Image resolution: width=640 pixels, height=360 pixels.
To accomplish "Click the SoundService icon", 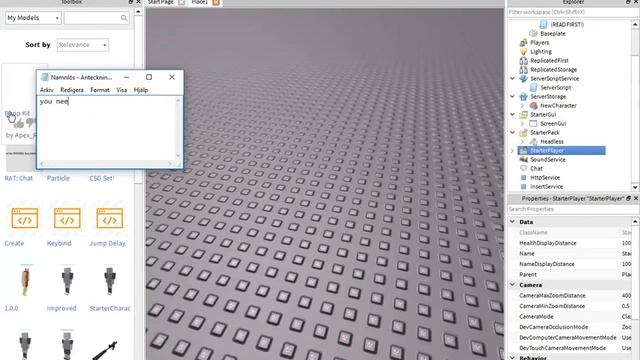I will (x=524, y=160).
